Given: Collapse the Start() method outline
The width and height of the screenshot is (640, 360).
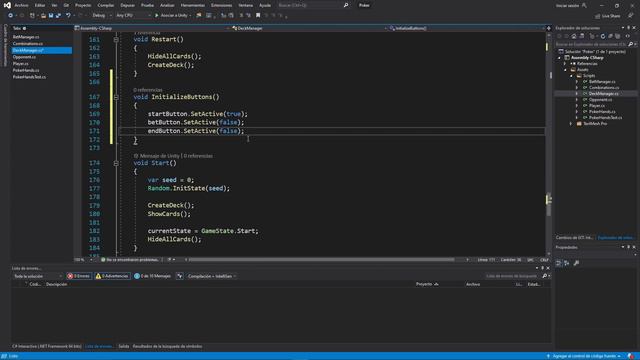Looking at the screenshot, I should point(116,163).
